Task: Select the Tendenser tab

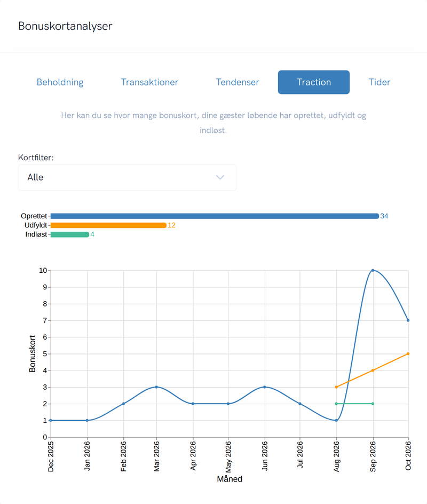Action: (238, 82)
